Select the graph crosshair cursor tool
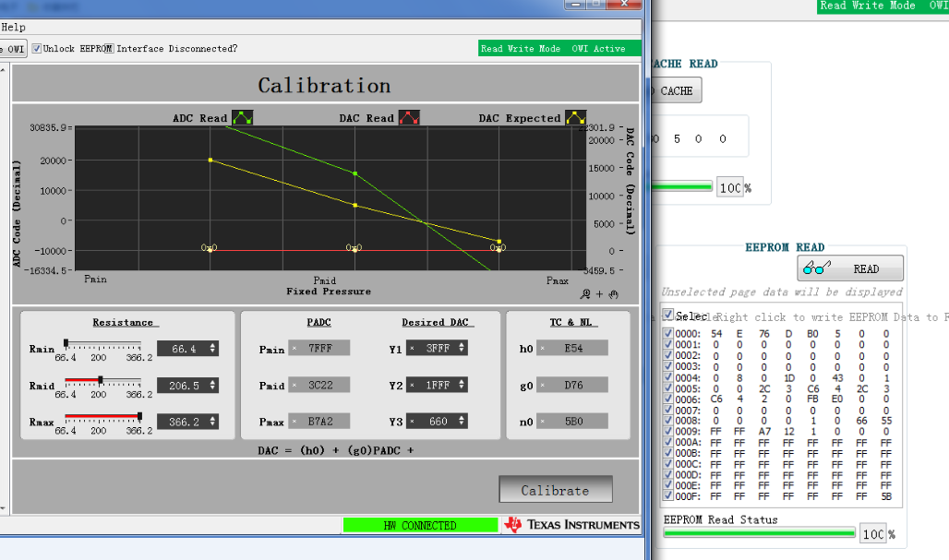 click(599, 294)
